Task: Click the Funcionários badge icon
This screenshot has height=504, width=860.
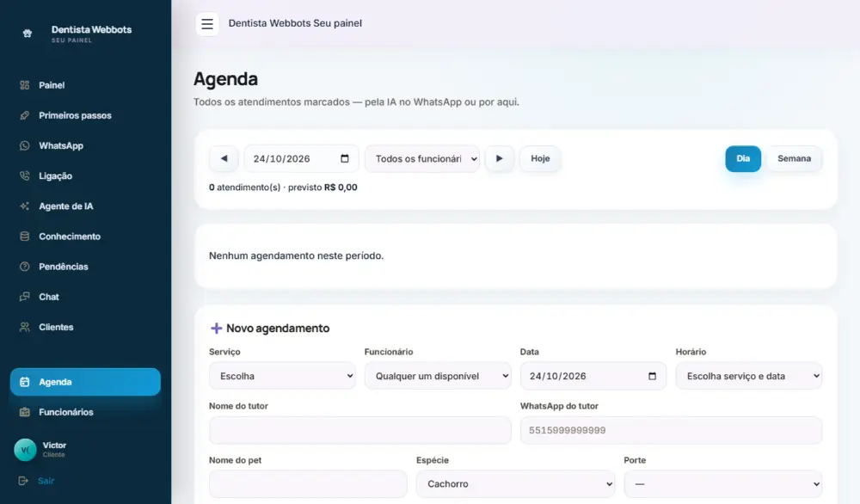Action: click(x=25, y=412)
